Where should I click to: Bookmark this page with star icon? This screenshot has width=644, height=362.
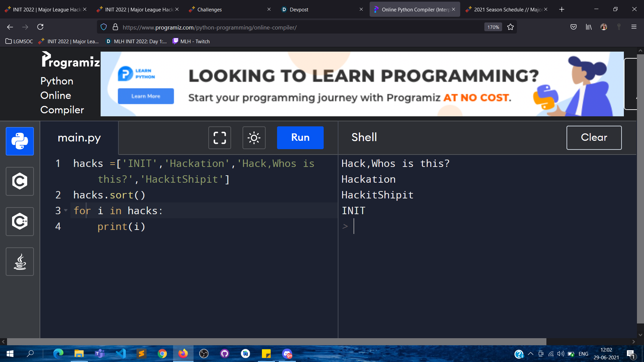[x=511, y=27]
